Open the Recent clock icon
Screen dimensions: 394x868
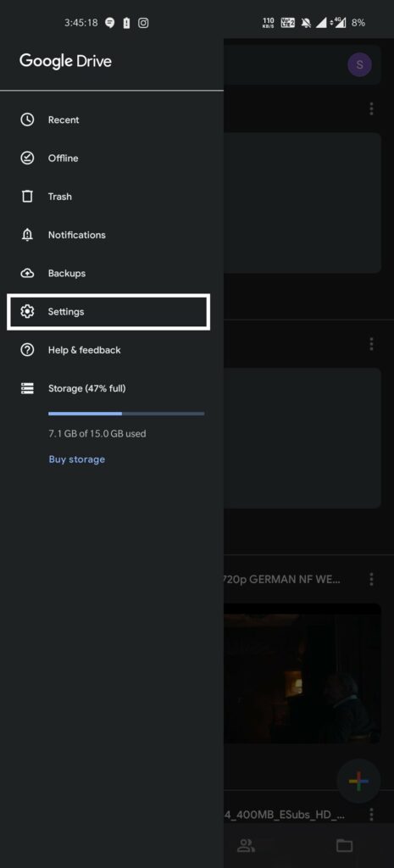[x=27, y=120]
